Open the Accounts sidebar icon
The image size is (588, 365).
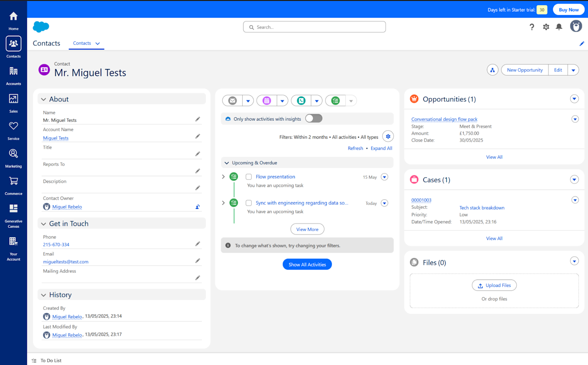coord(13,71)
